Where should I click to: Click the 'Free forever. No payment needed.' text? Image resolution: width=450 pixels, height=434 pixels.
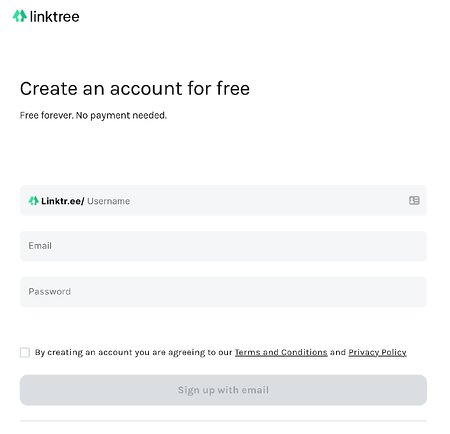(93, 115)
